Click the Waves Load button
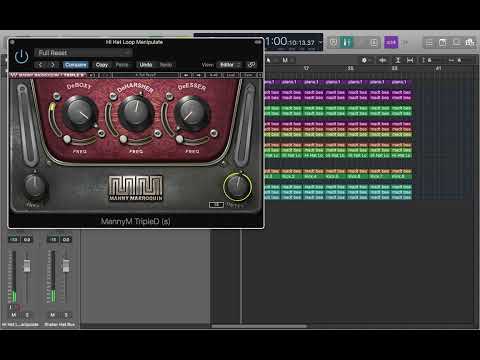The image size is (480, 360). pyautogui.click(x=231, y=75)
